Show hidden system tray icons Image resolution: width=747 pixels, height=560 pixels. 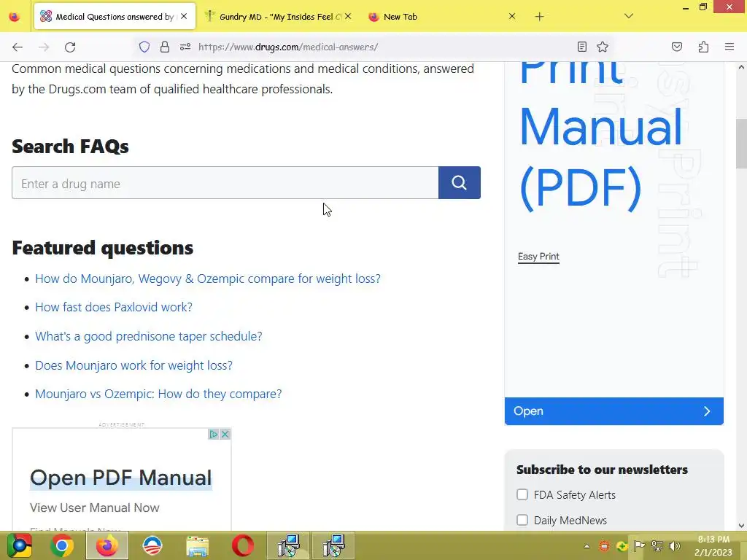click(587, 546)
